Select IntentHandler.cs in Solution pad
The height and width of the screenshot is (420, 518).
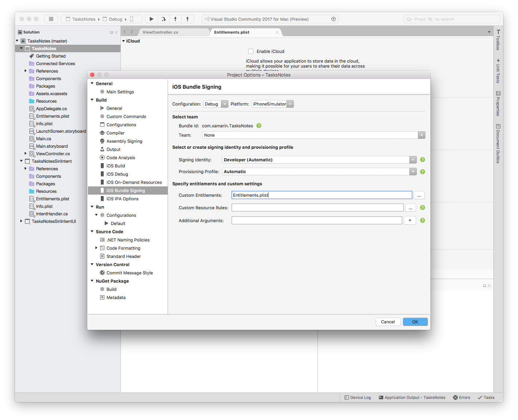(x=52, y=214)
